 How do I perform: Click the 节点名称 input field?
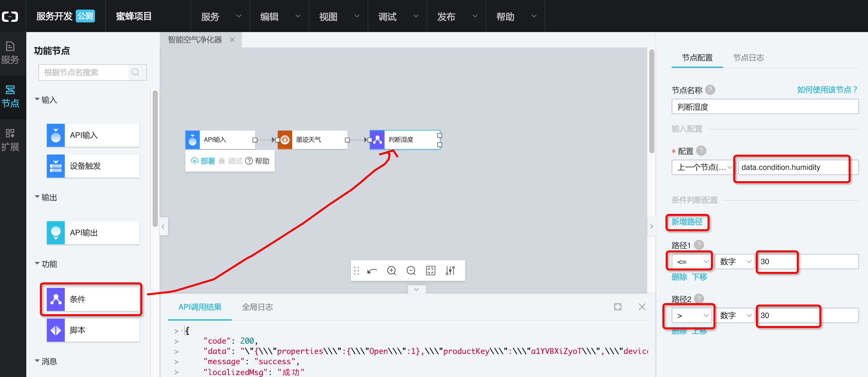[765, 107]
